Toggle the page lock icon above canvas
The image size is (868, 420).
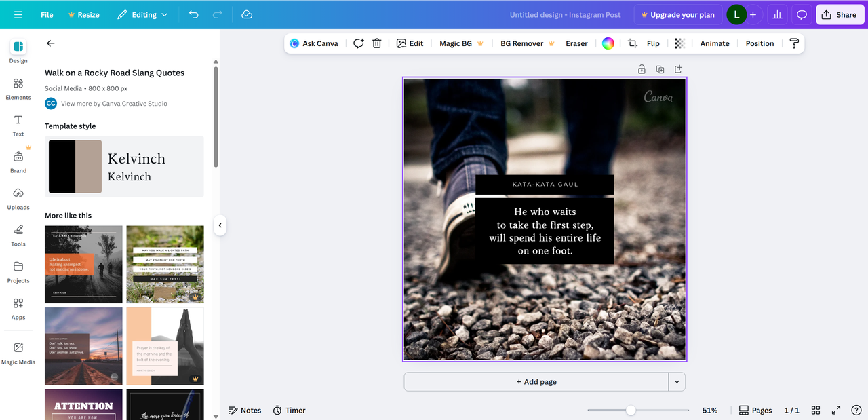point(642,69)
